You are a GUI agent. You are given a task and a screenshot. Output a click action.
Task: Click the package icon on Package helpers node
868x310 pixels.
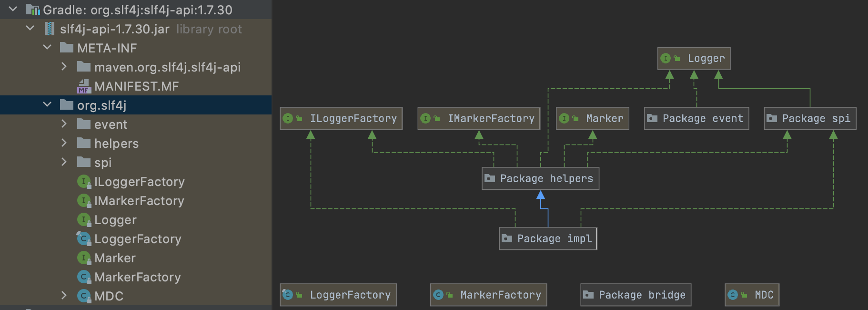[490, 178]
